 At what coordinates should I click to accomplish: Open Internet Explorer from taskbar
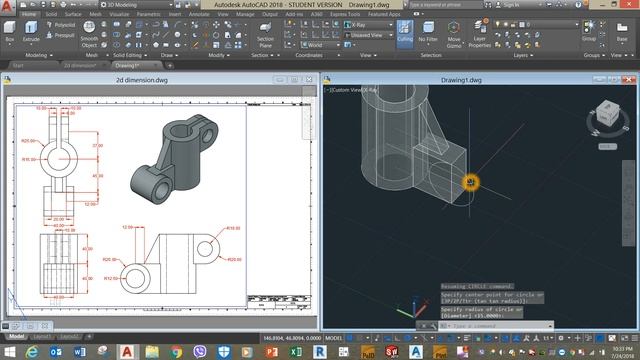coord(32,352)
